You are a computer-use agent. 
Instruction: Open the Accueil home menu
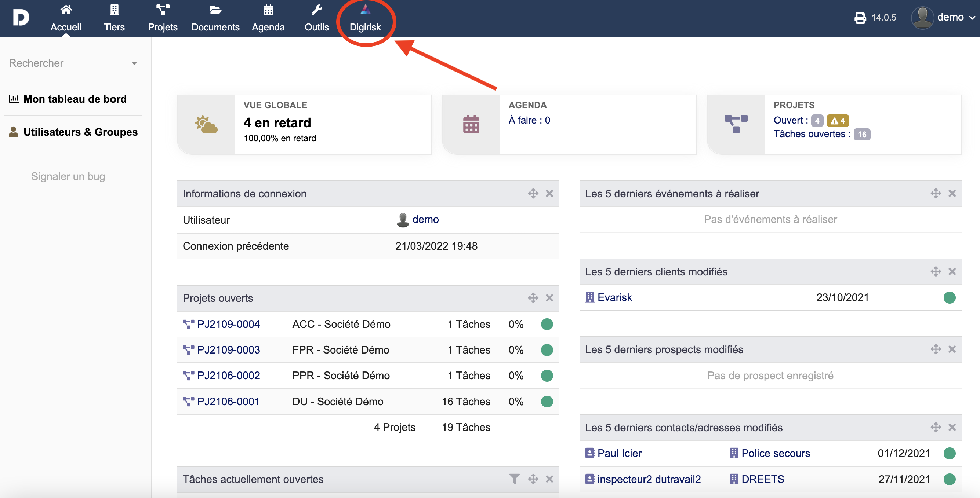tap(66, 18)
